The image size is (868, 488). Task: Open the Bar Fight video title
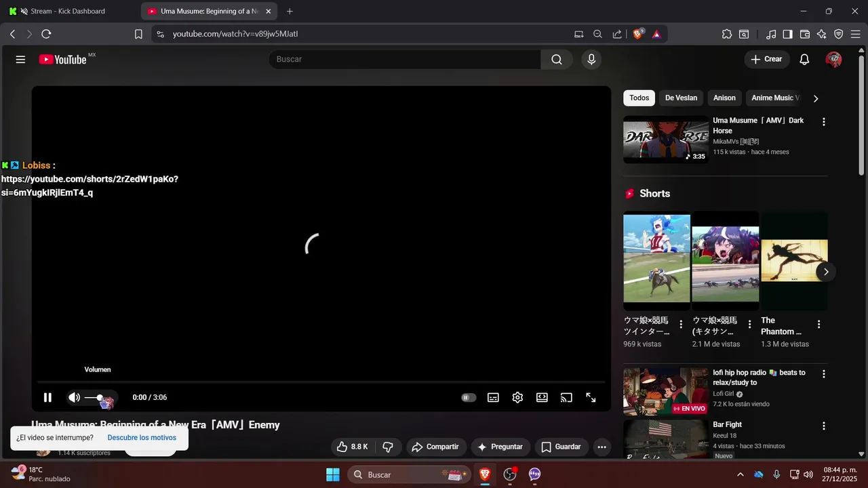[727, 425]
